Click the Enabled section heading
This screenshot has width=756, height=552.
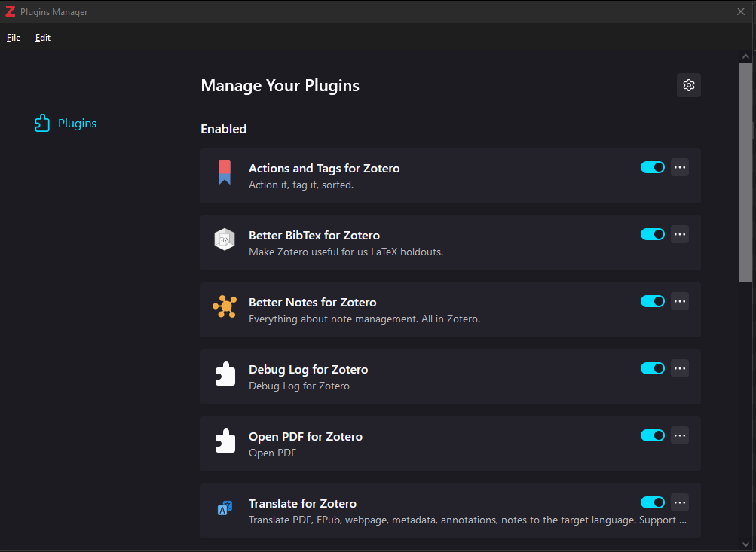pyautogui.click(x=223, y=129)
